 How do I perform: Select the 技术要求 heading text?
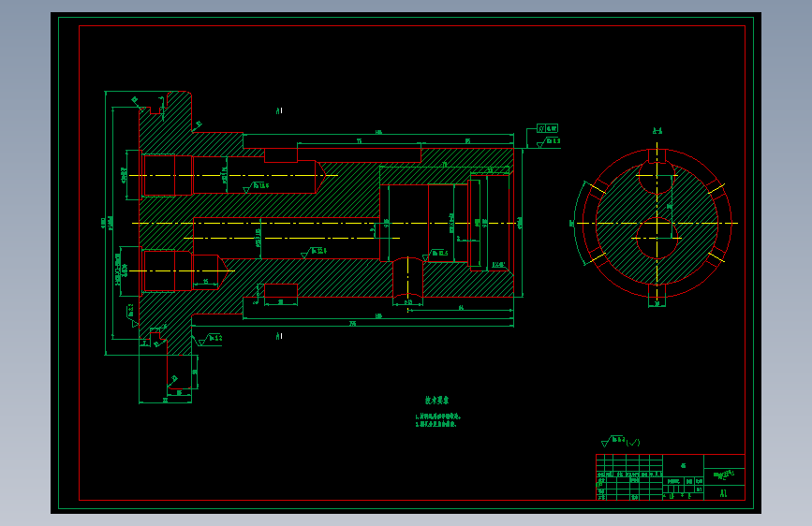436,401
